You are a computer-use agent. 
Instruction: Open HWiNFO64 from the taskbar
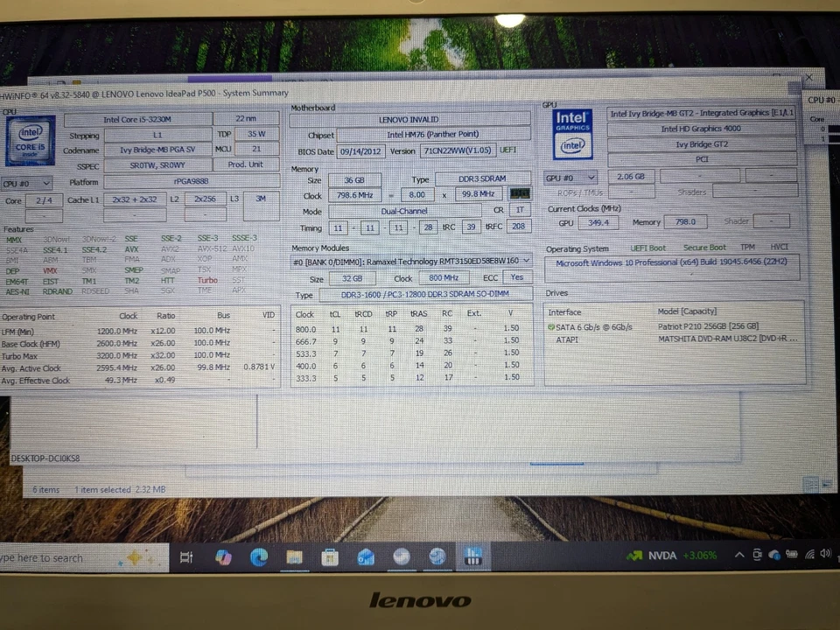pos(473,556)
